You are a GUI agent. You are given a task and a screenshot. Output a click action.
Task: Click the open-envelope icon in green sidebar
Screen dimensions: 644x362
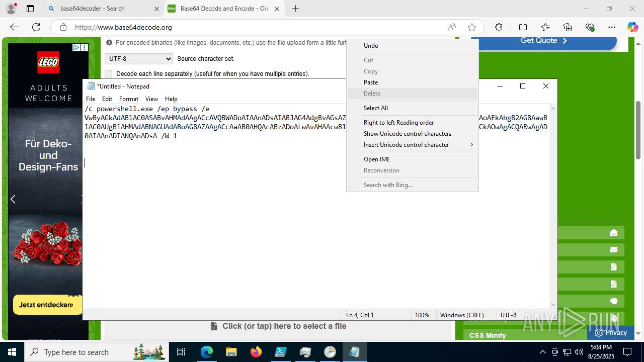click(613, 233)
